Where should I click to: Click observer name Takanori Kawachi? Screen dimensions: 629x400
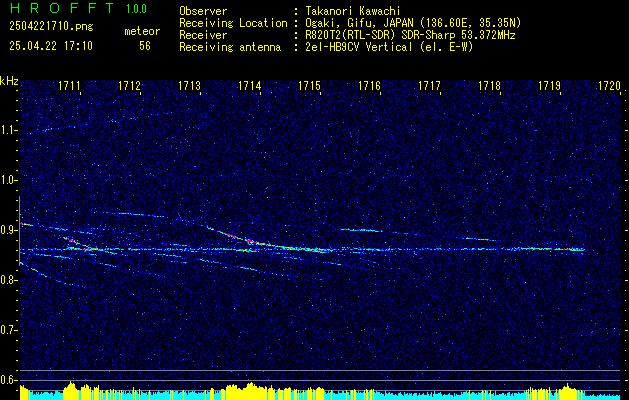(353, 11)
